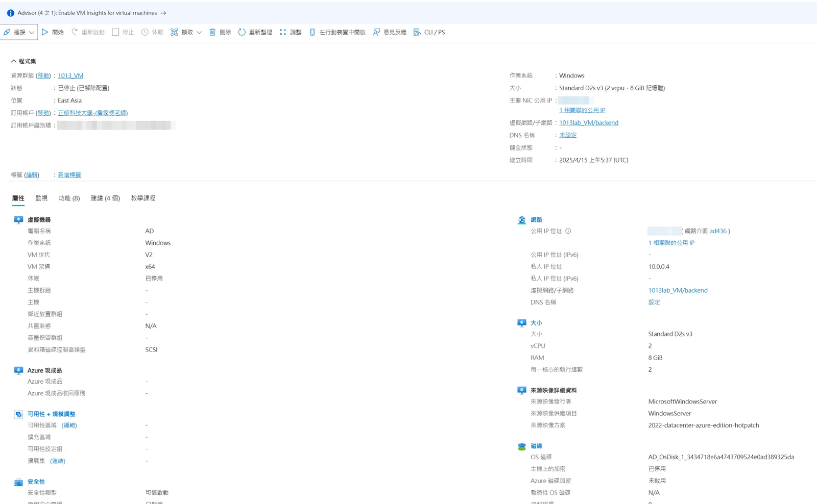Click the Start (開始) play icon
The height and width of the screenshot is (504, 817).
point(45,32)
